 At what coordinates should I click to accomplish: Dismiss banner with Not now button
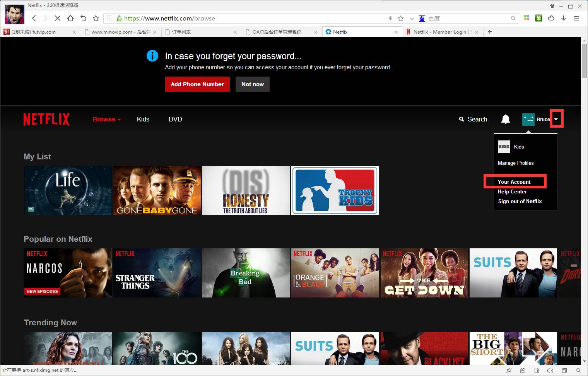tap(253, 84)
